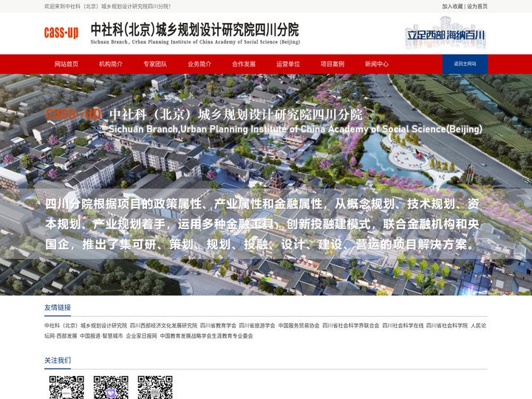Open the 四川西部经济文化发展研究院 link
532x399 pixels.
(163, 325)
